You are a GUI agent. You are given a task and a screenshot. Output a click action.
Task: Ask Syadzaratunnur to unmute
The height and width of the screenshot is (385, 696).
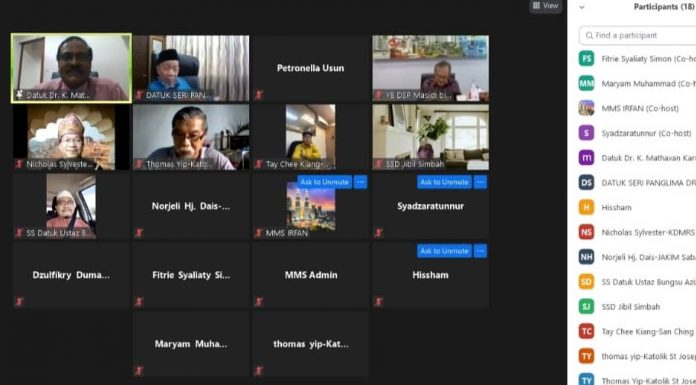coord(444,182)
